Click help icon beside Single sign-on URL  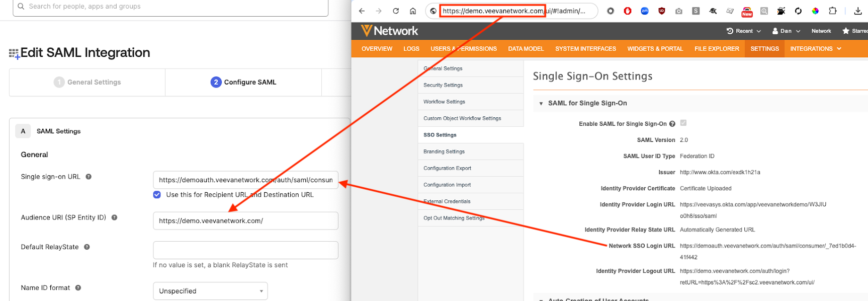[x=89, y=177]
